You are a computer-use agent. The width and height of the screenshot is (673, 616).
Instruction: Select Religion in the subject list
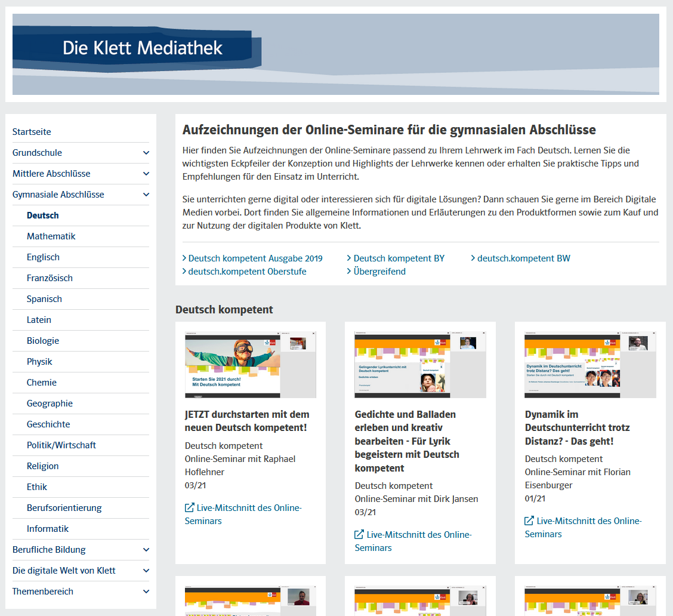click(x=43, y=466)
